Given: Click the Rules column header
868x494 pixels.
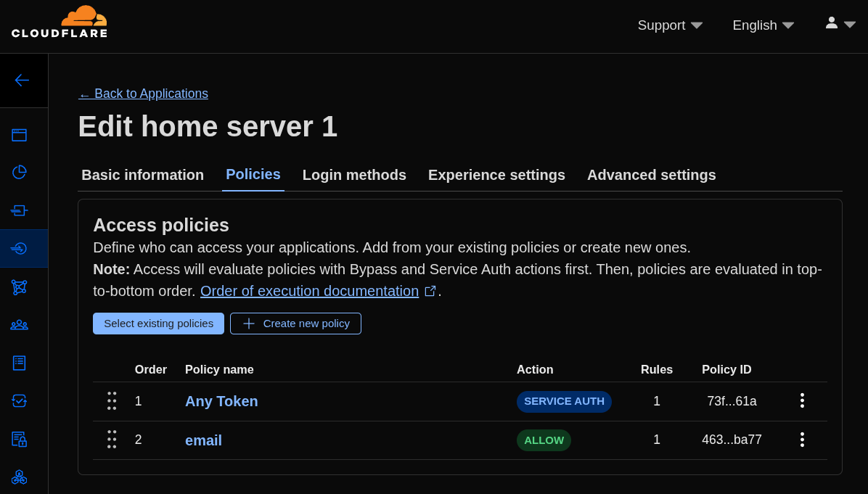Looking at the screenshot, I should [x=657, y=369].
